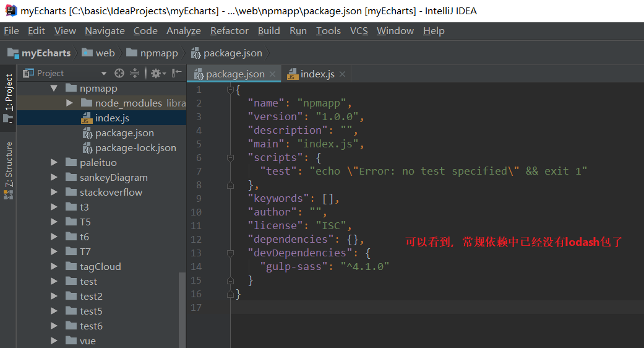Toggle the 1: Project tool window button

click(x=8, y=98)
